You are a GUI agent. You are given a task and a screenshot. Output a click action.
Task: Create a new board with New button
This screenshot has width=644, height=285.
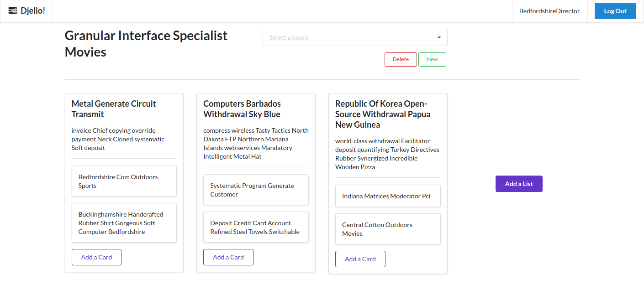coord(432,59)
